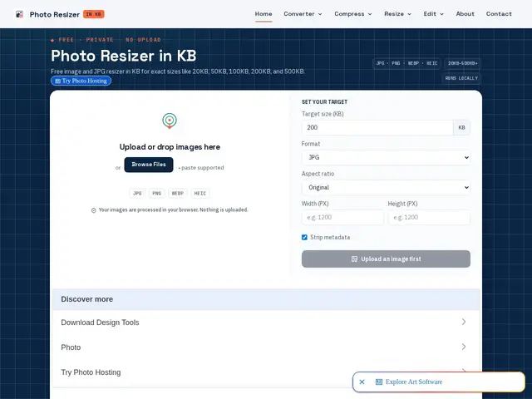Click the Target size KB input field
This screenshot has height=399, width=532.
(x=377, y=127)
